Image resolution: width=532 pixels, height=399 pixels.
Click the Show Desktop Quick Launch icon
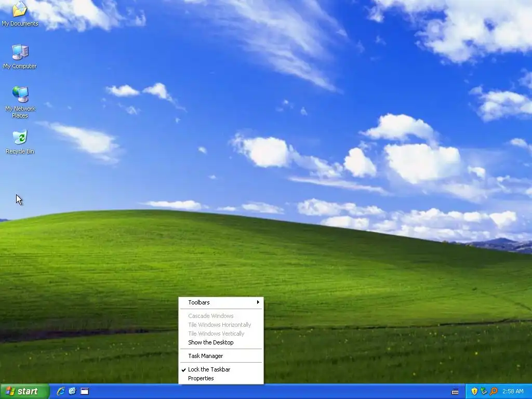(x=85, y=391)
